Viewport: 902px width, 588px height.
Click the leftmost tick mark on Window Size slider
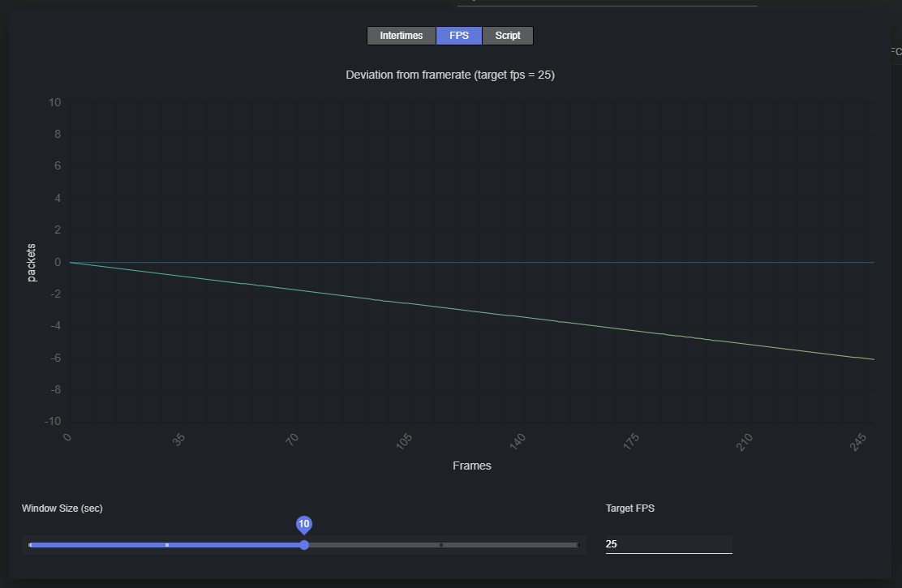tap(30, 545)
